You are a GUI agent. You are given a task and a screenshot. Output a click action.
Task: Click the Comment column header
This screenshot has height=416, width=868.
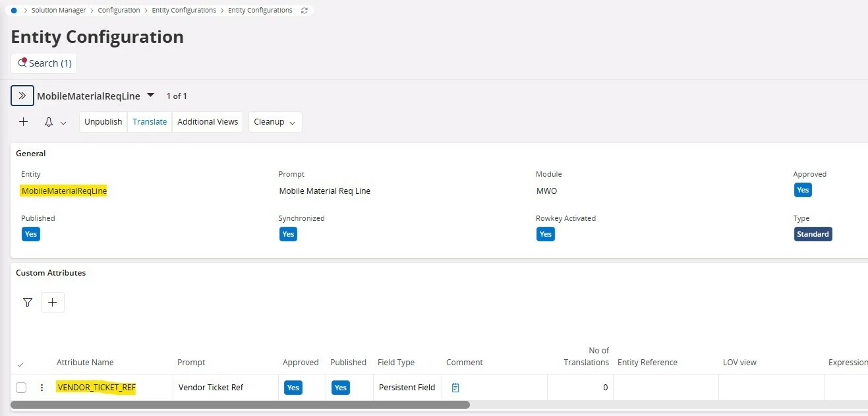pos(465,363)
